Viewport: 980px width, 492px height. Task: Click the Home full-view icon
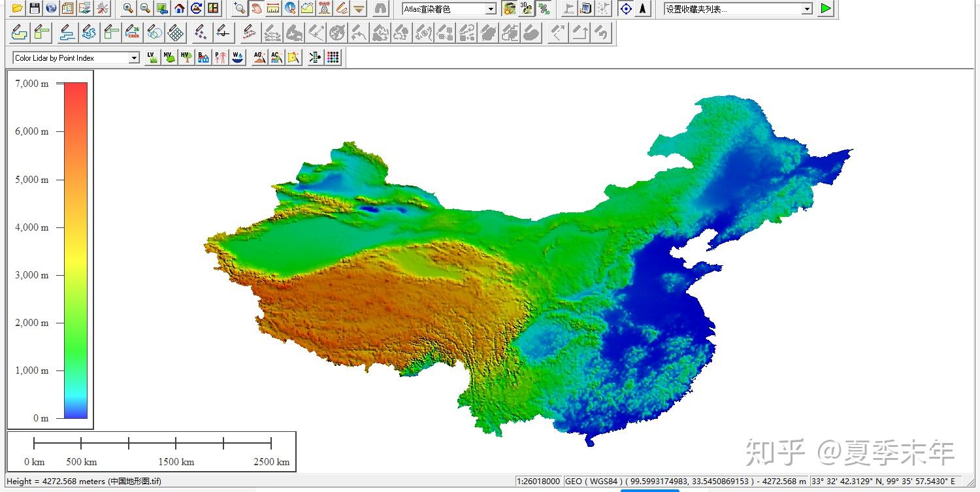179,8
